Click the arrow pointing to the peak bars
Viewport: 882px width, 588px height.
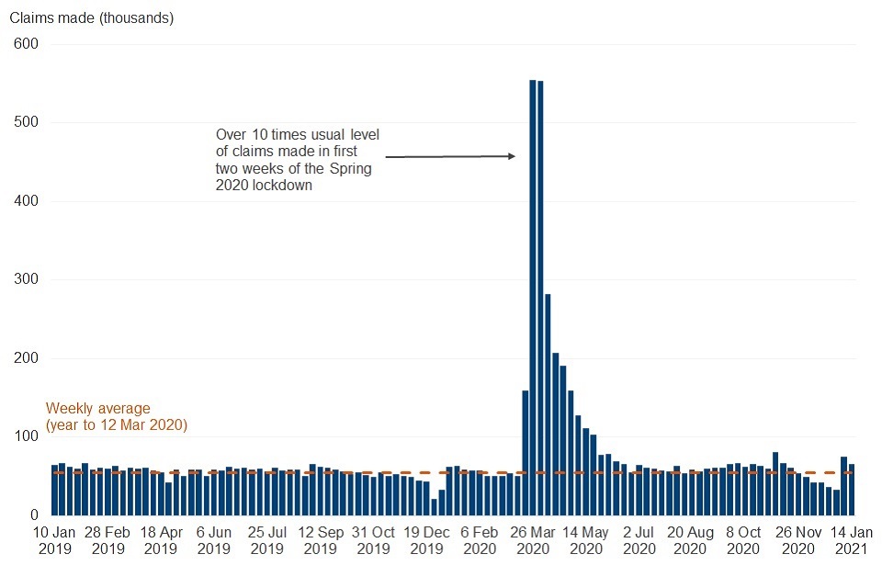click(x=450, y=157)
